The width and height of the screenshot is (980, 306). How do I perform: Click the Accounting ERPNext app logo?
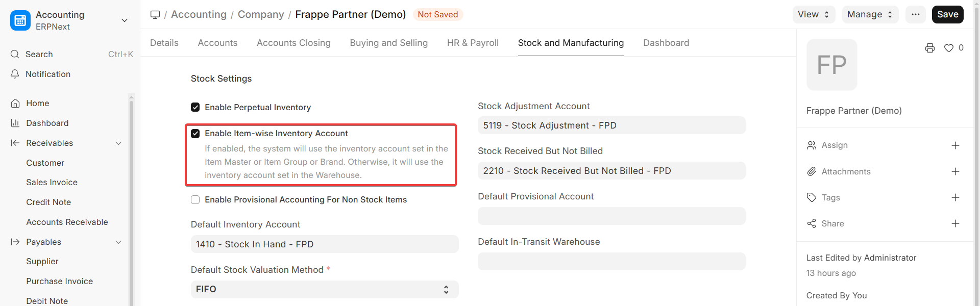coord(20,20)
